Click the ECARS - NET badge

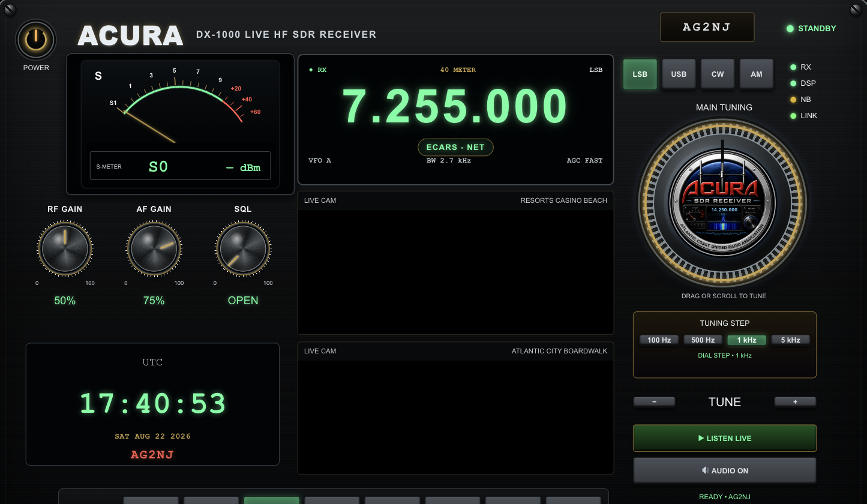click(455, 147)
